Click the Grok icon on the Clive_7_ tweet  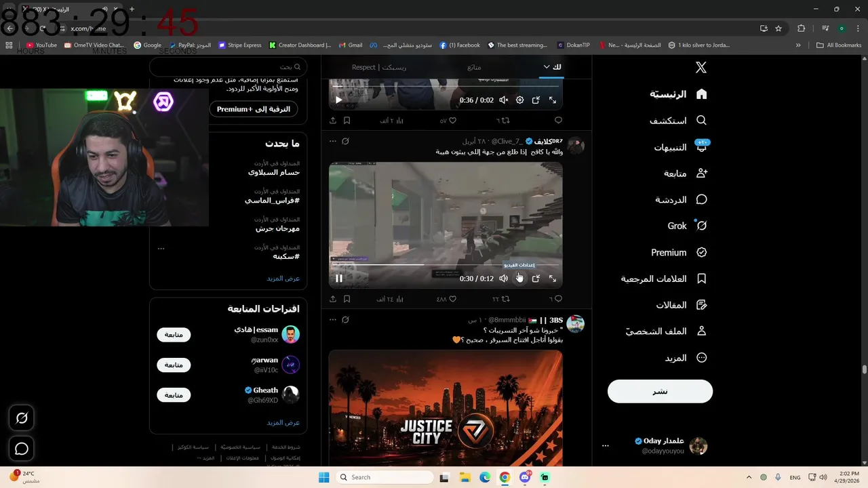pyautogui.click(x=345, y=141)
